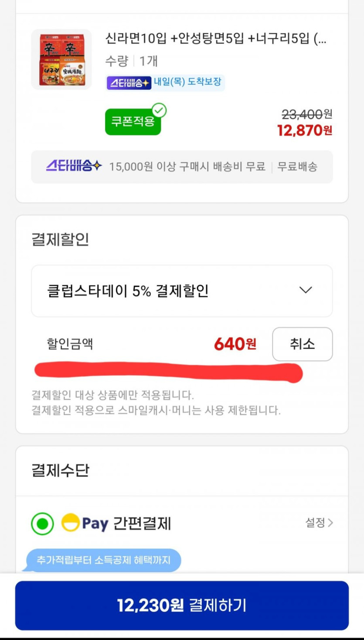The width and height of the screenshot is (364, 640).
Task: Toggle the 쿠폰적용 coupon button
Action: [x=133, y=122]
